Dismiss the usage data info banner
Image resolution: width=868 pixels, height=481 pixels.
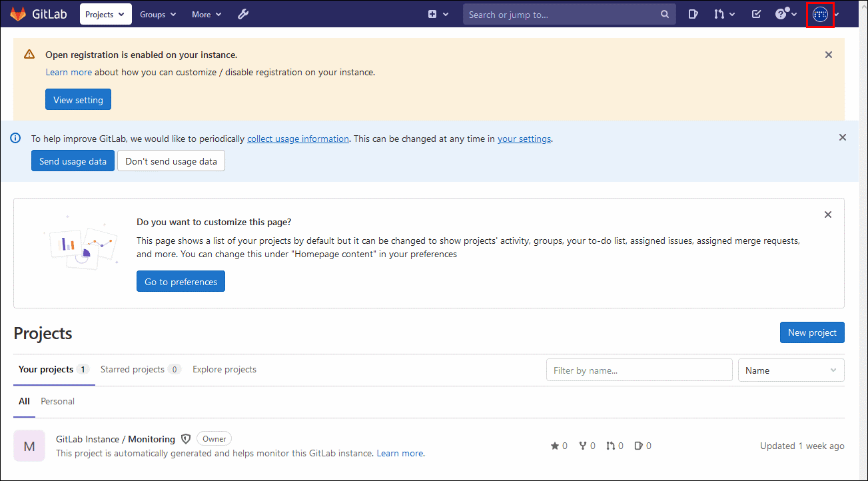[x=843, y=137]
